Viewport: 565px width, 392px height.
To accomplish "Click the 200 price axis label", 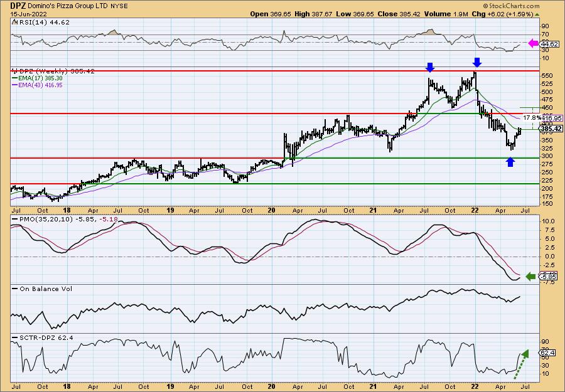I will tap(546, 189).
